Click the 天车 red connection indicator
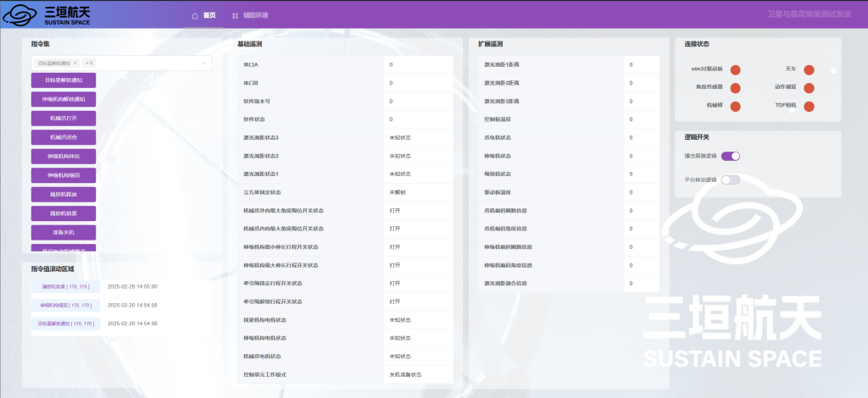The width and height of the screenshot is (868, 398). [x=809, y=70]
